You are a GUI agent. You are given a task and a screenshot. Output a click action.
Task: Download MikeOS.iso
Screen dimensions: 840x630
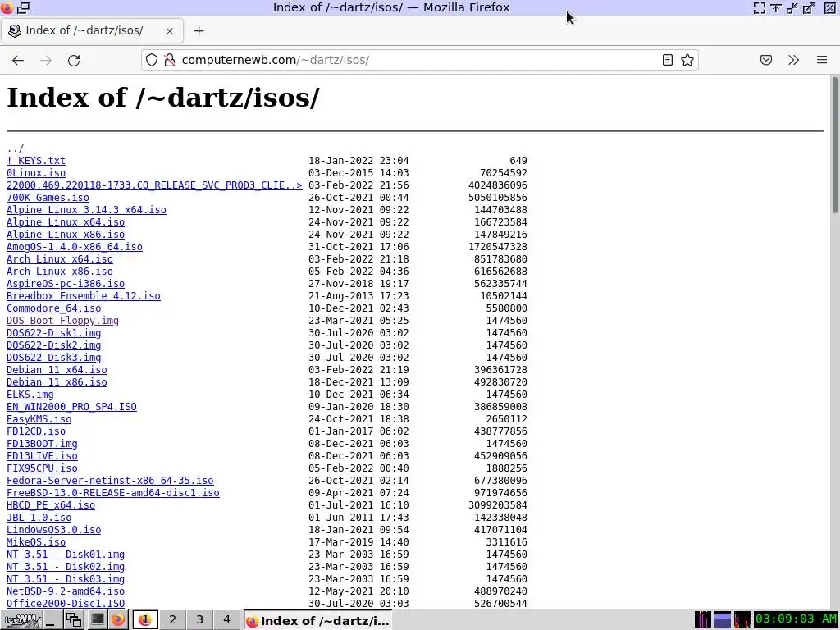coord(36,543)
